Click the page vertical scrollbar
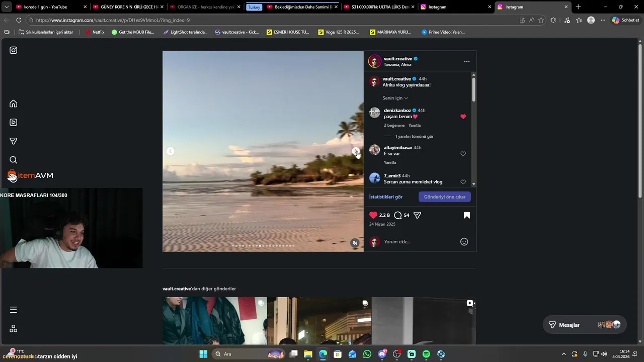Image resolution: width=644 pixels, height=362 pixels. pyautogui.click(x=640, y=121)
